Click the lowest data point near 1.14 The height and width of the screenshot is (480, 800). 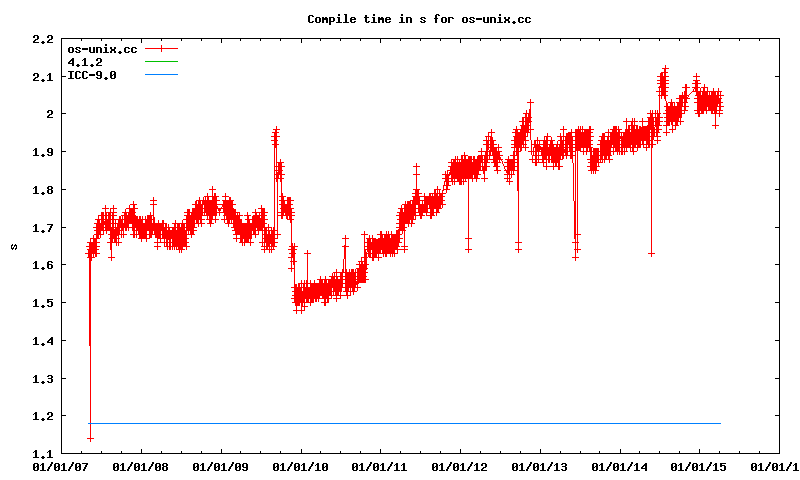coord(90,438)
